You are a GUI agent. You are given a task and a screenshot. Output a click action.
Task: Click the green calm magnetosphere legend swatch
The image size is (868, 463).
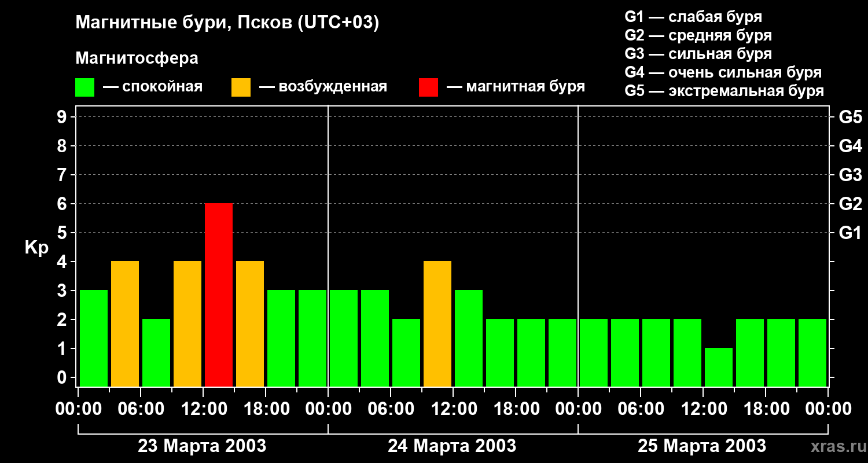tap(85, 87)
